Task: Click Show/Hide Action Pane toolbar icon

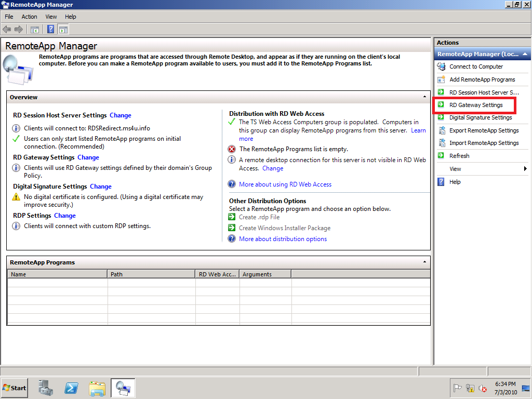Action: point(63,30)
